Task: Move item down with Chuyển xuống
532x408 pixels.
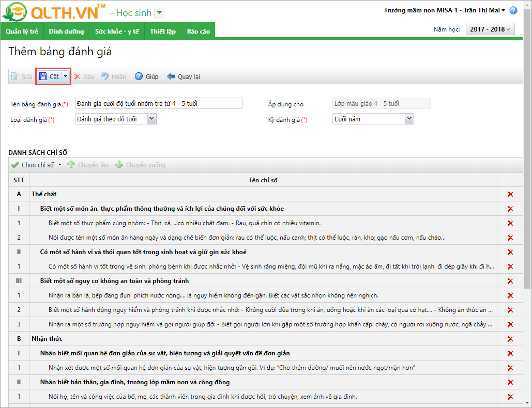Action: point(140,165)
